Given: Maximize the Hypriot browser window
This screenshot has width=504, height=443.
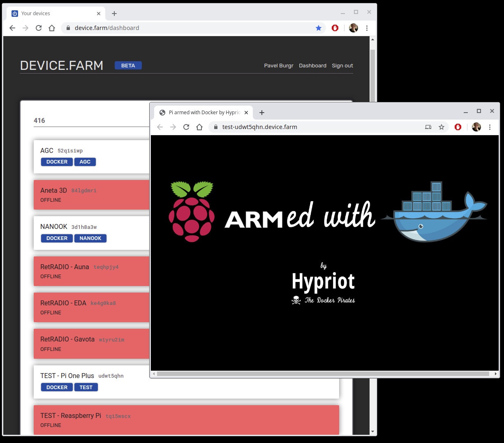Looking at the screenshot, I should [x=479, y=111].
